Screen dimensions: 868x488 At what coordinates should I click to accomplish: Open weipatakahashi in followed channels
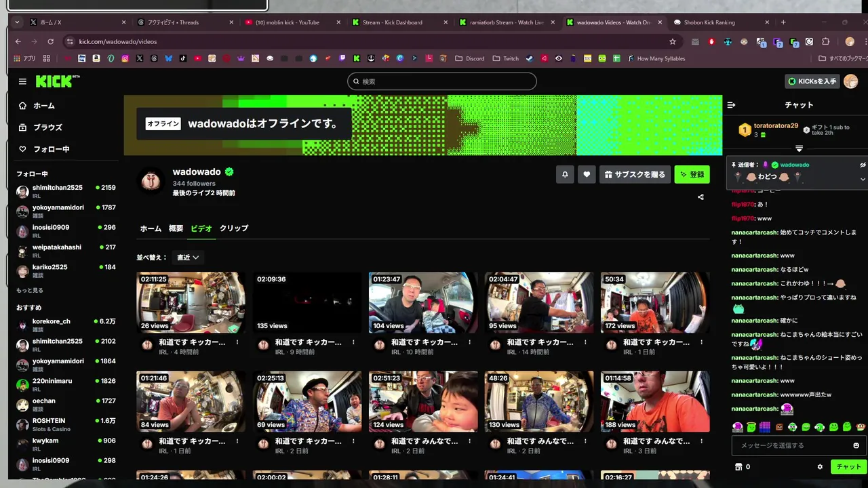66,251
